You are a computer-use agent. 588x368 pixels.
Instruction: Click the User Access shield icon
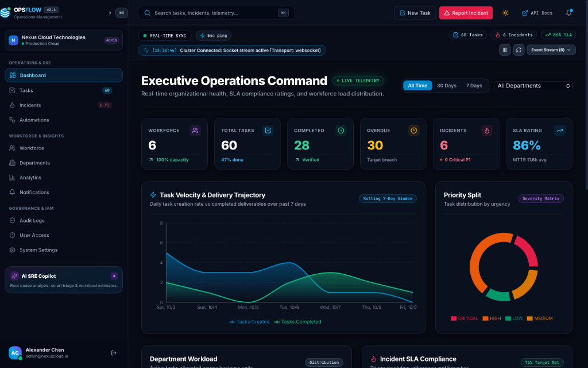[13, 235]
